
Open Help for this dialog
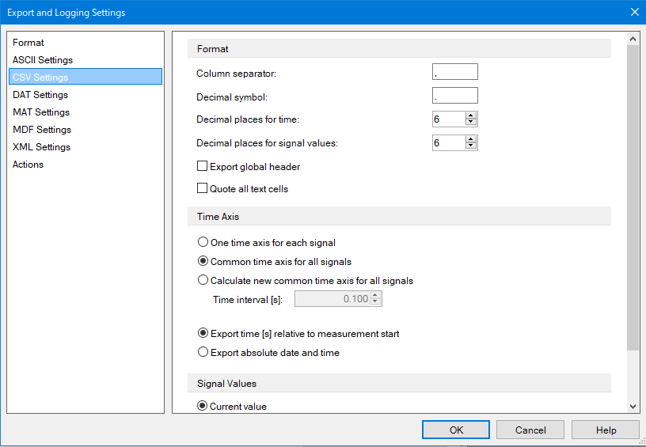pyautogui.click(x=606, y=430)
